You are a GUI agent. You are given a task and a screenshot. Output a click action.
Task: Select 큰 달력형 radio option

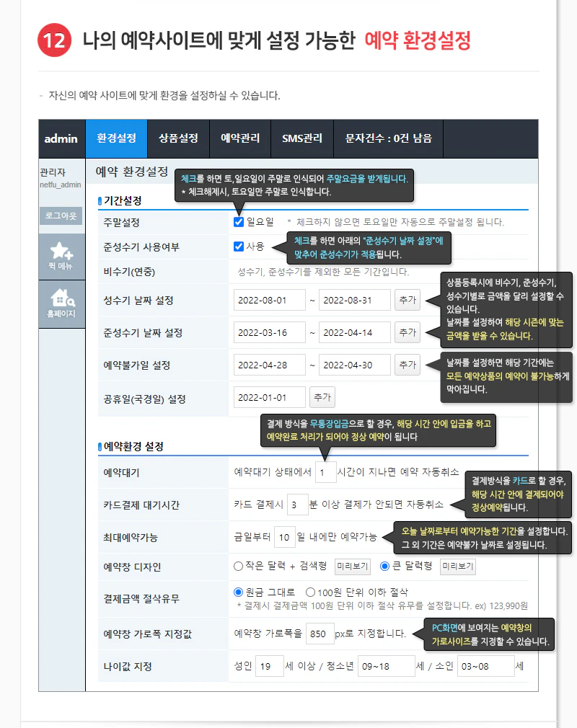tap(384, 566)
